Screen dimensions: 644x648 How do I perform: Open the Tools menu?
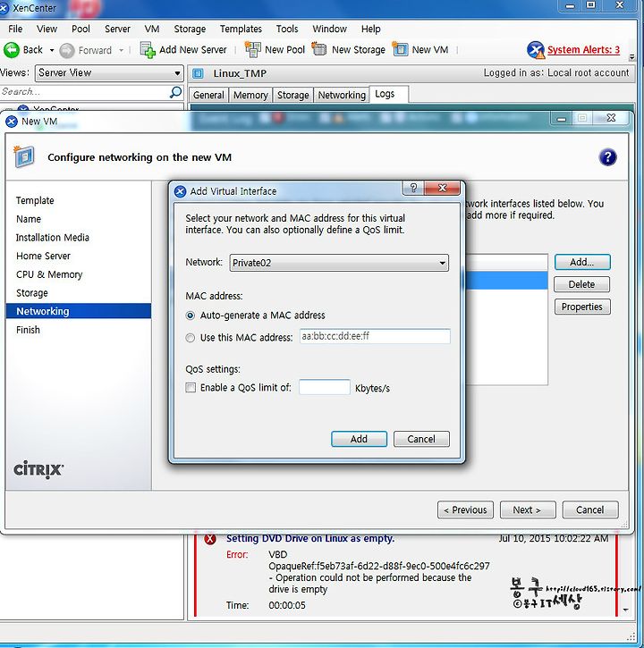click(x=287, y=29)
